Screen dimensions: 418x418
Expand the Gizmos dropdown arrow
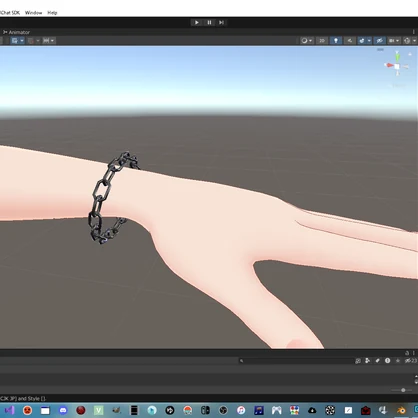pos(414,41)
